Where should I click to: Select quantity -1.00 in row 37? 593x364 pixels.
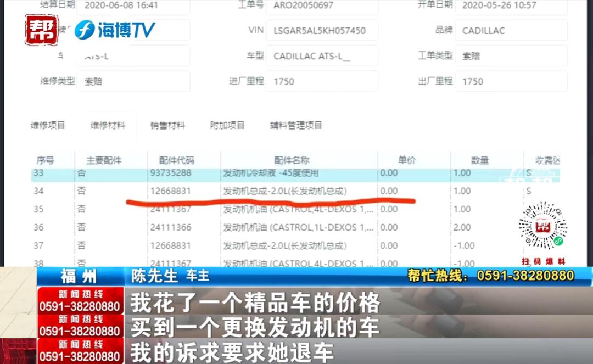point(463,245)
